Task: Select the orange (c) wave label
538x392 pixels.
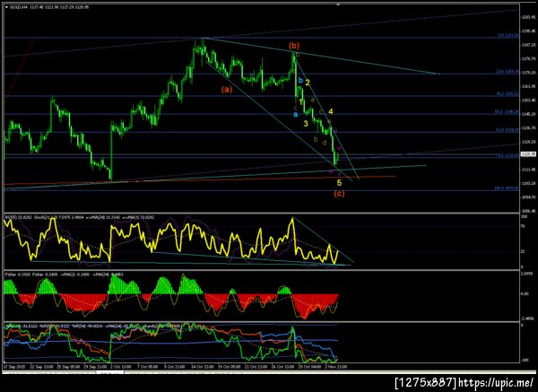Action: pos(339,194)
